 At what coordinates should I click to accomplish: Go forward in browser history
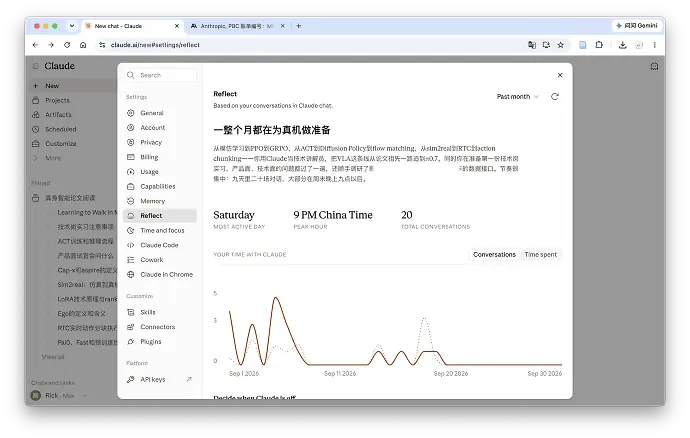click(51, 45)
